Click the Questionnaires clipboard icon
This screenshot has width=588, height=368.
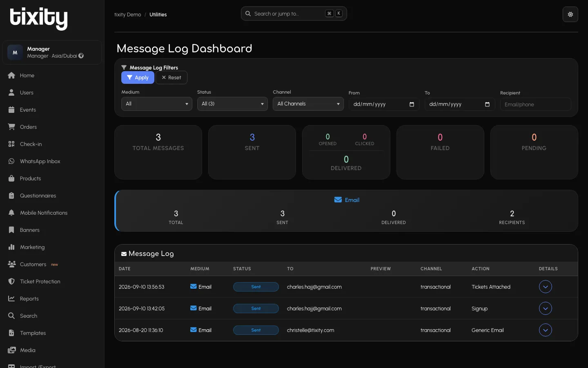tap(11, 195)
